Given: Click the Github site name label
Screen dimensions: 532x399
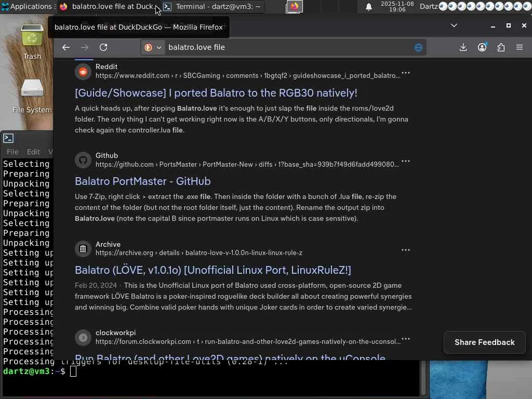Looking at the screenshot, I should pyautogui.click(x=107, y=155).
